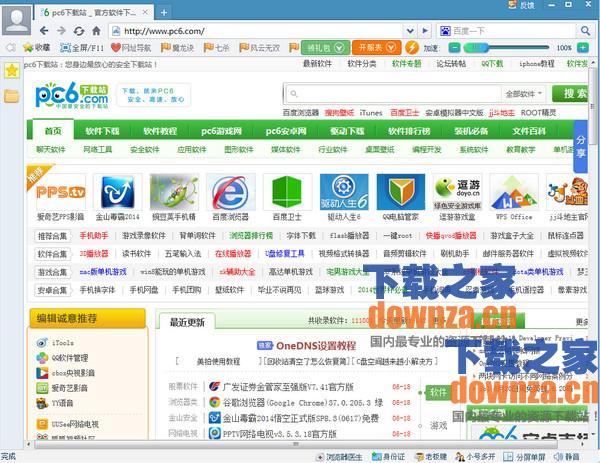Open the 手机助手 link in 推荐合集
The height and width of the screenshot is (463, 600).
click(x=94, y=235)
